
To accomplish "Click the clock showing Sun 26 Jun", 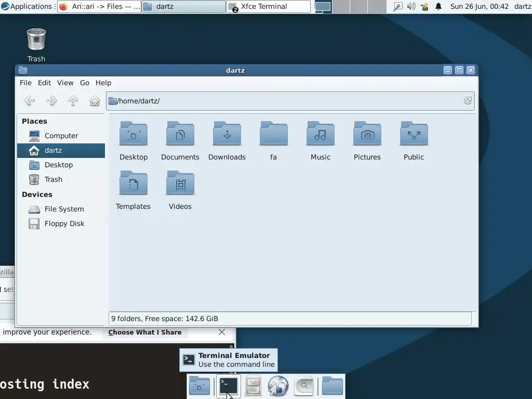I will point(480,6).
